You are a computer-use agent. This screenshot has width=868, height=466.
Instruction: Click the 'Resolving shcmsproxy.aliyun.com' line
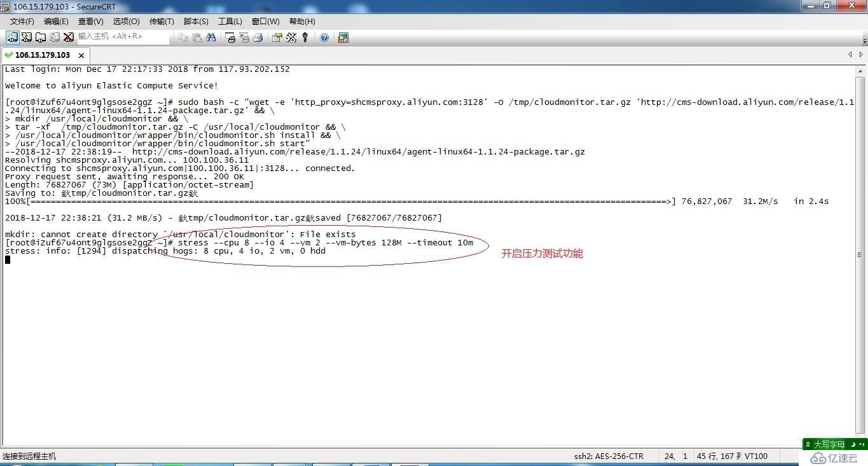(127, 160)
